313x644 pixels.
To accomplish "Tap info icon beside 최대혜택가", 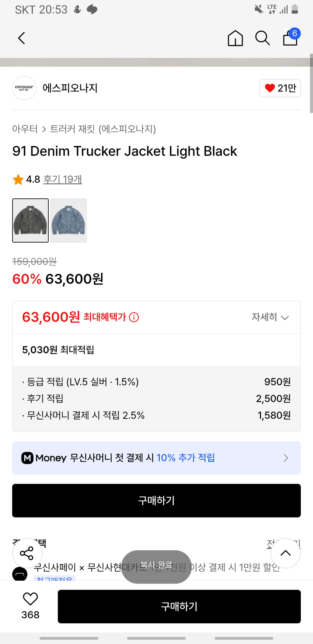I will pos(134,317).
